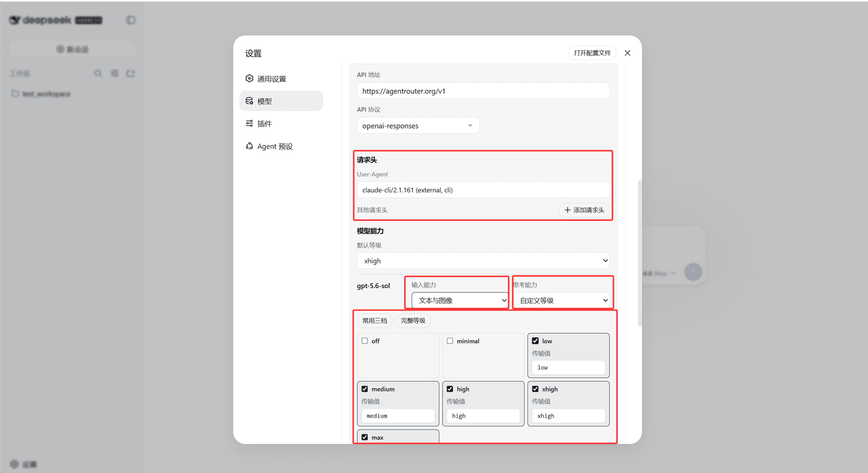Go to the Agent 预设 tab
Viewport: 868px width, 473px height.
tap(281, 146)
